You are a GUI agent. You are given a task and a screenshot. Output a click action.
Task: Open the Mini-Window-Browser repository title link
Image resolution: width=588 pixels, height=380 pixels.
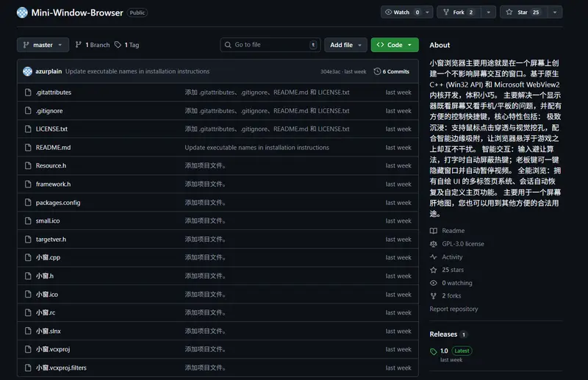(77, 12)
